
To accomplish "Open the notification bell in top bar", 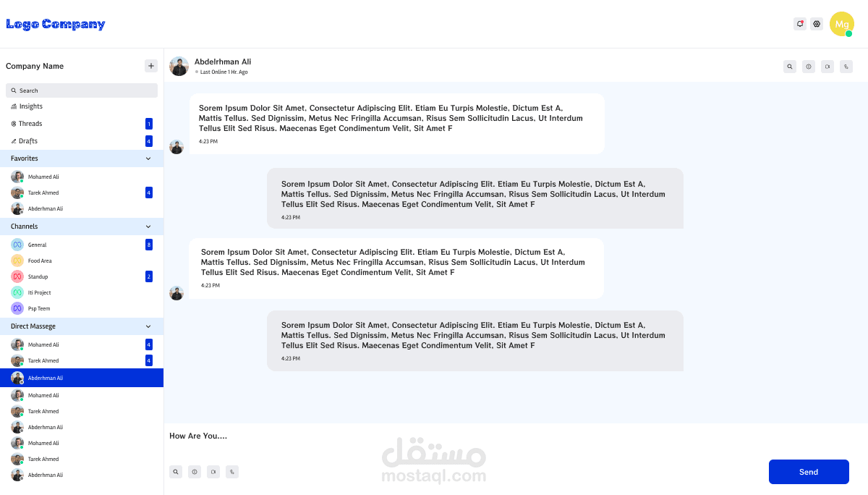I will pyautogui.click(x=800, y=24).
